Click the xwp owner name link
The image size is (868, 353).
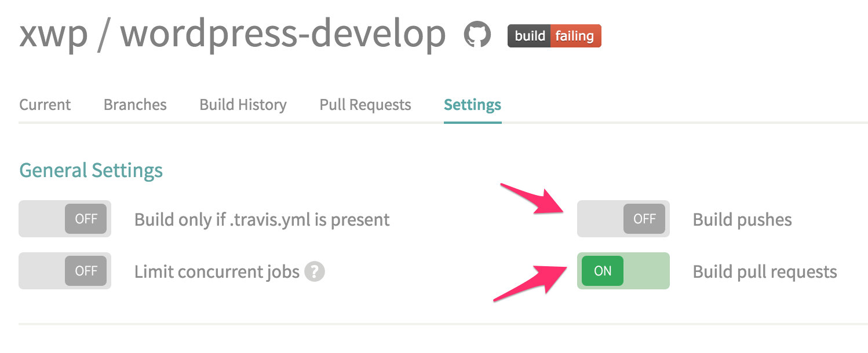[x=53, y=35]
